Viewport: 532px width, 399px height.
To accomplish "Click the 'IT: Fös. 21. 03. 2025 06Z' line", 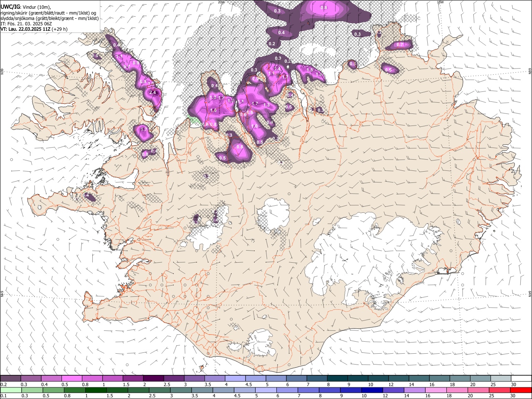I will click(x=26, y=24).
